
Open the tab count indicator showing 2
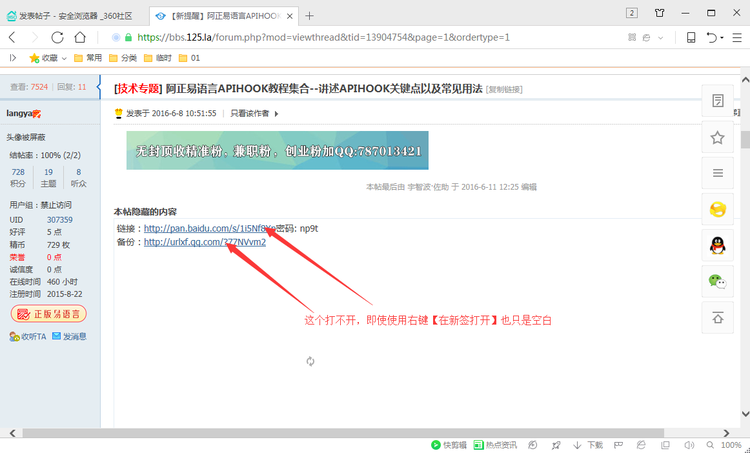(x=632, y=13)
